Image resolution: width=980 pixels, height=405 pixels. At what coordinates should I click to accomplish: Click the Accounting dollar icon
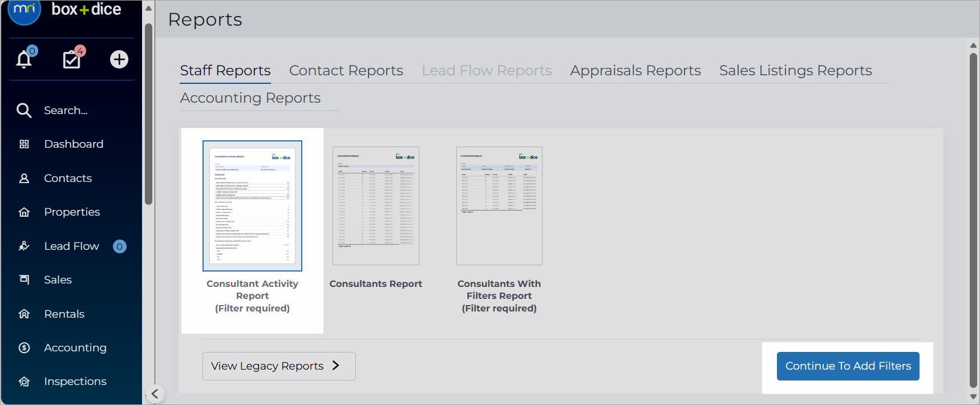coord(24,347)
